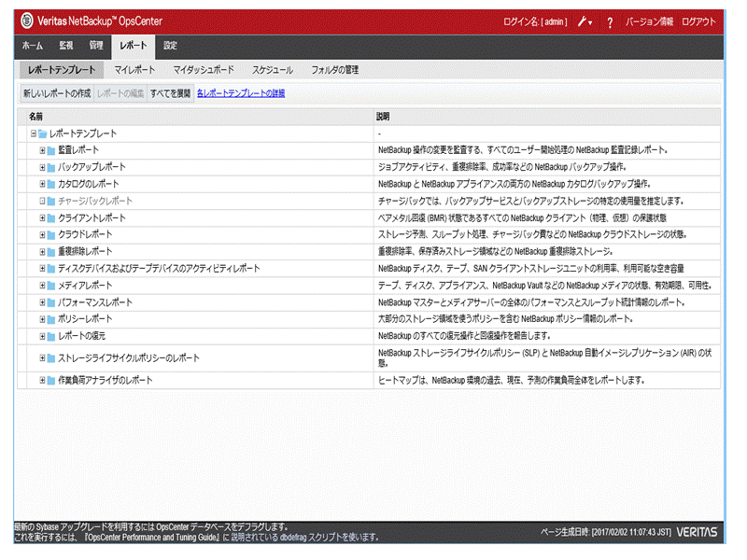Image resolution: width=747 pixels, height=560 pixels.
Task: Select the ストレージライフサイクルポリシーのレポート row label
Action: pos(129,358)
